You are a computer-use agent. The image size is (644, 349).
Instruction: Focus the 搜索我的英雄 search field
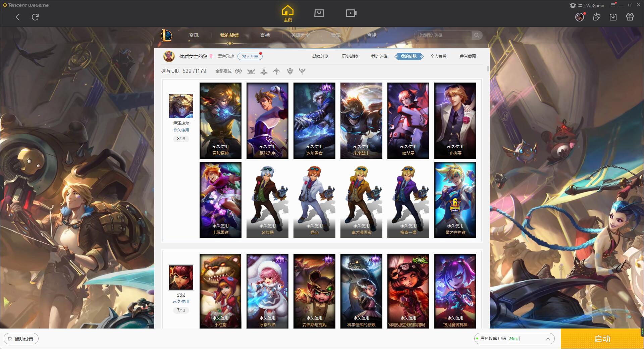443,35
